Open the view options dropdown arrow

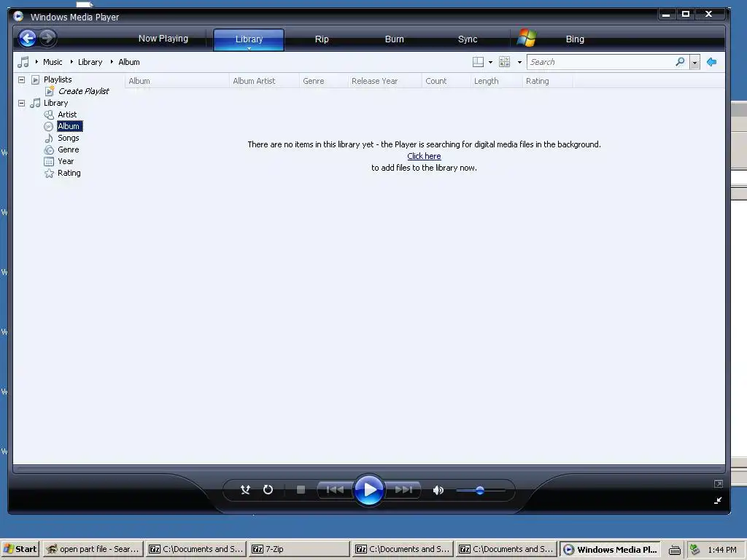519,63
